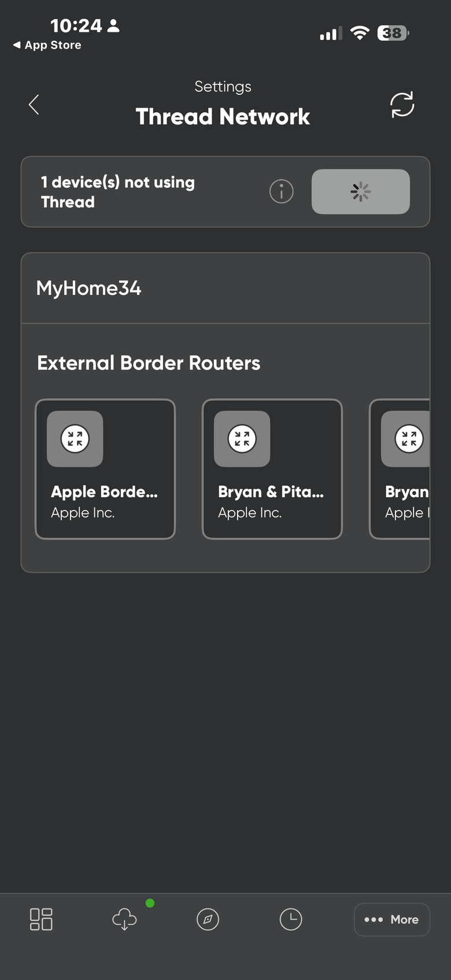Screen dimensions: 451x980
Task: Tap the Bryan & Pita... router icon
Action: coord(242,439)
